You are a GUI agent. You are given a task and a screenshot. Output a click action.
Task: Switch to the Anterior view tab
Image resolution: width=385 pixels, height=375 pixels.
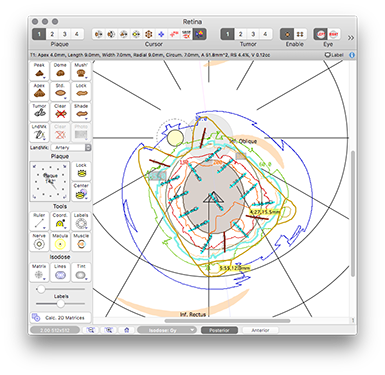[260, 330]
